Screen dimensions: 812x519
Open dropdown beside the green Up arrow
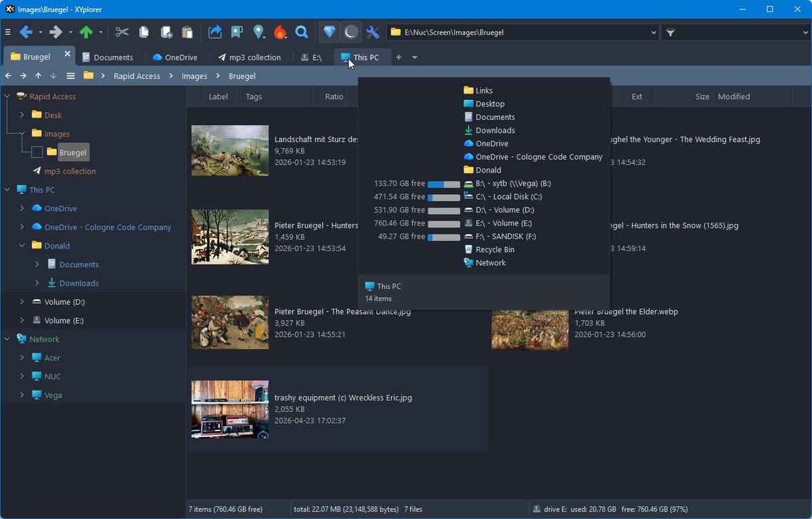101,32
